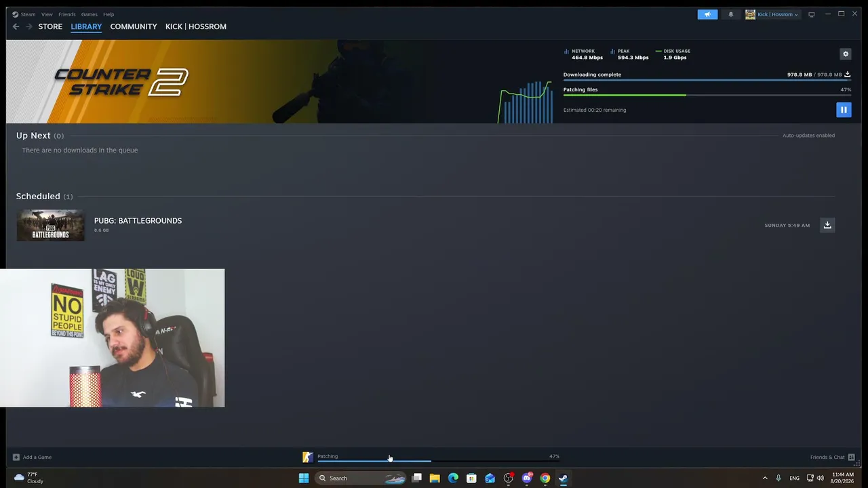Open the PUBG: BATTLEGROUNDS thumbnail
The height and width of the screenshot is (488, 868).
[51, 225]
